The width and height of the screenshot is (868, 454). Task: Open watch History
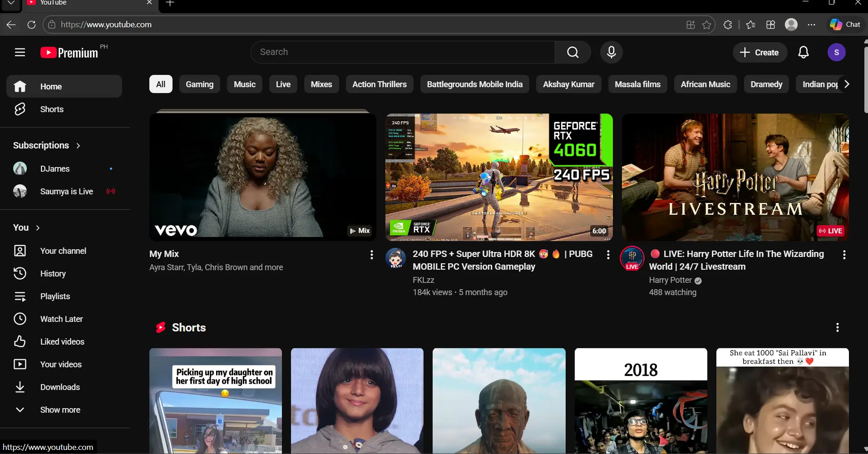64,273
